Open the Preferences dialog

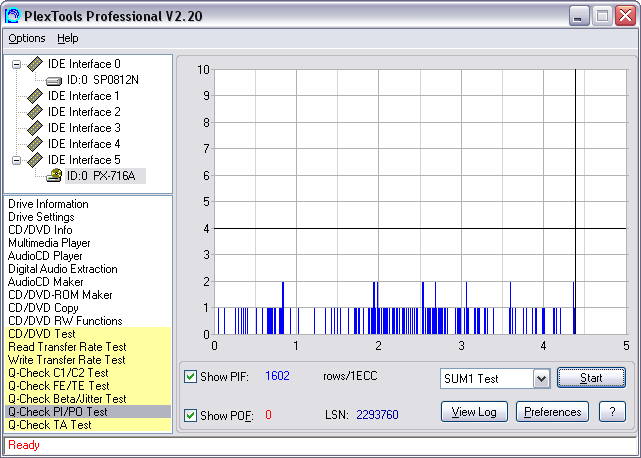click(x=552, y=411)
